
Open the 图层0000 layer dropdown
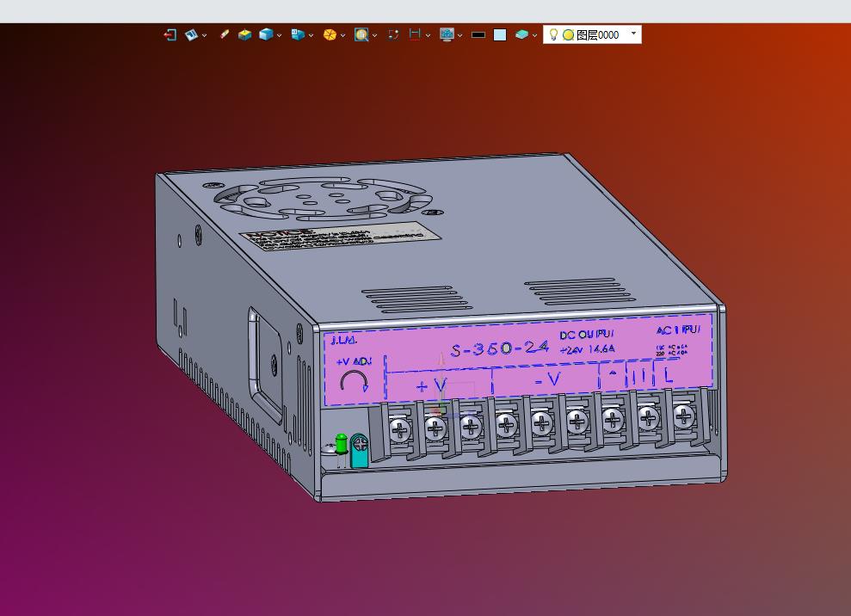click(x=633, y=34)
